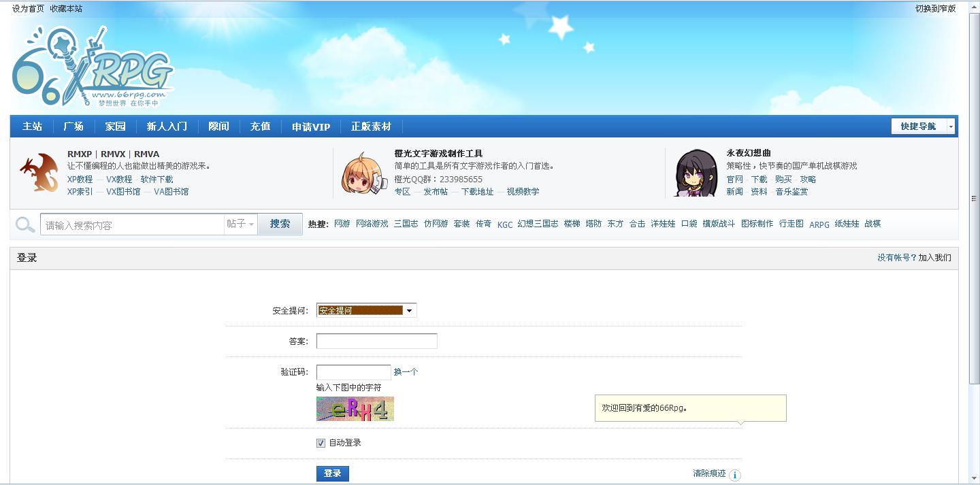
Task: Go to the 主站 nav tab
Action: click(32, 127)
